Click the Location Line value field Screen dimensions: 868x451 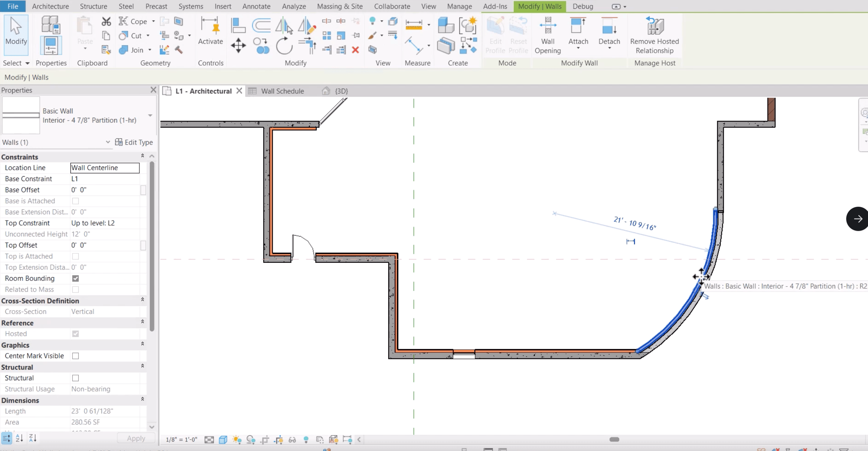point(105,168)
